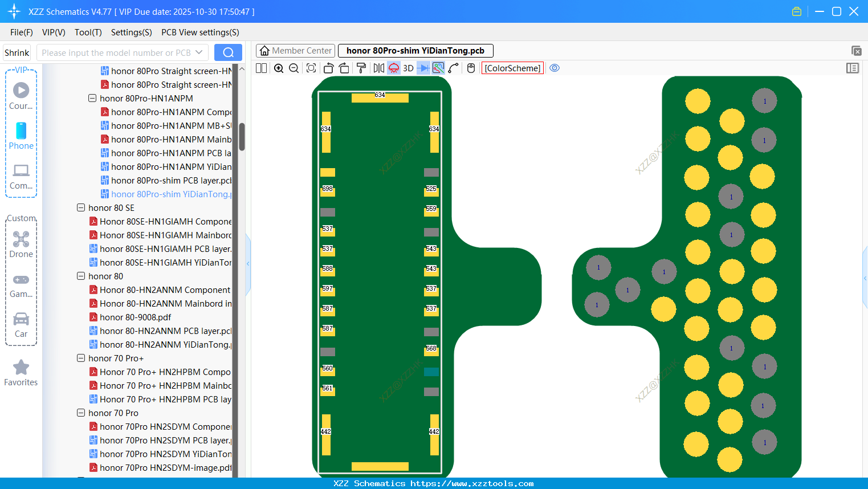The width and height of the screenshot is (868, 489).
Task: Toggle the split dual-view layout icon
Action: click(261, 68)
